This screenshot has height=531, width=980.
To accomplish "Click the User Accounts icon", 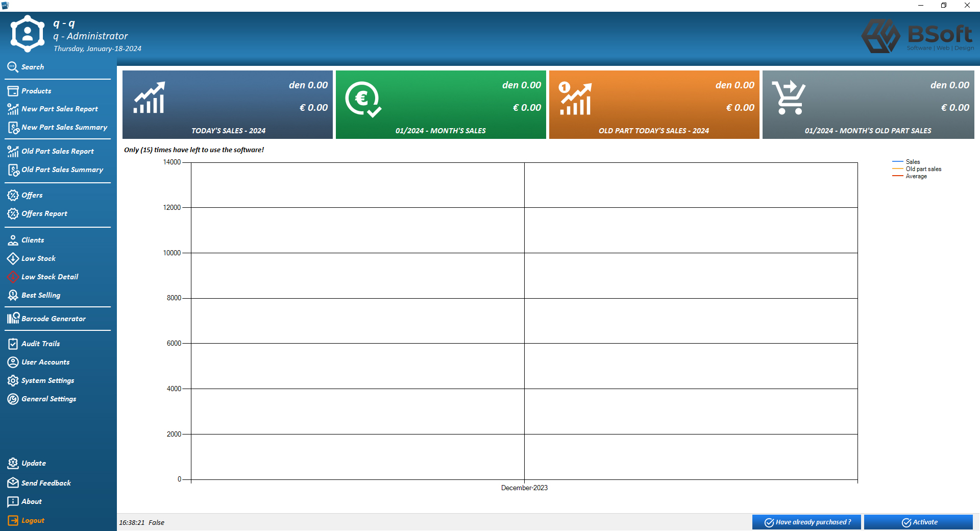I will coord(13,362).
